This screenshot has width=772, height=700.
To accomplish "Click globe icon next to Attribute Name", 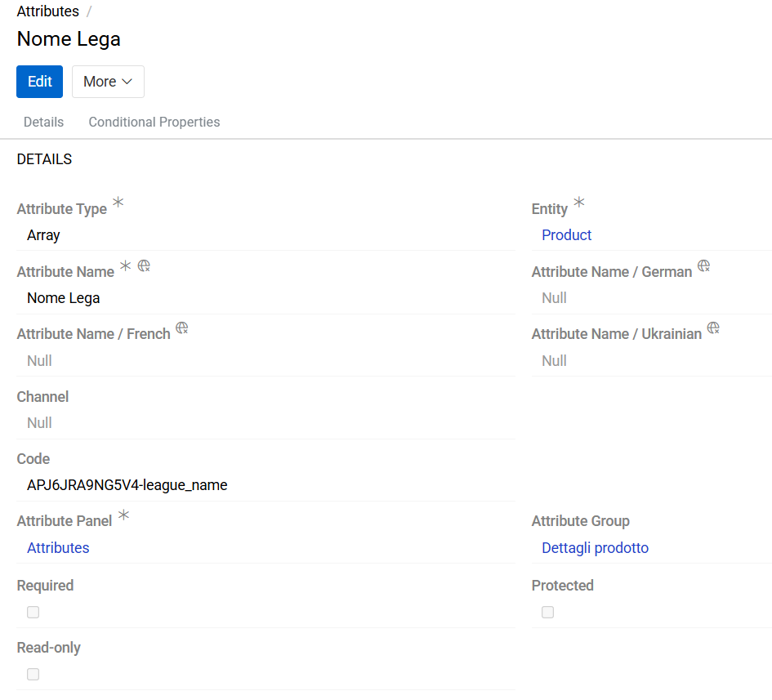I will click(x=144, y=266).
